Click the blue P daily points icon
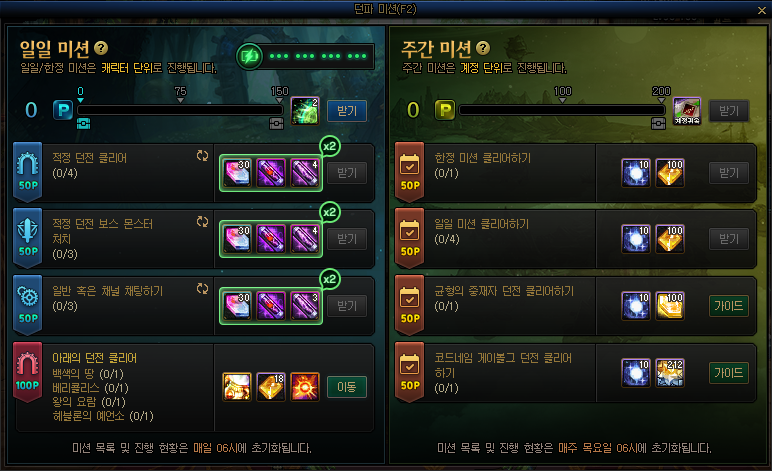The width and height of the screenshot is (772, 471). [63, 110]
